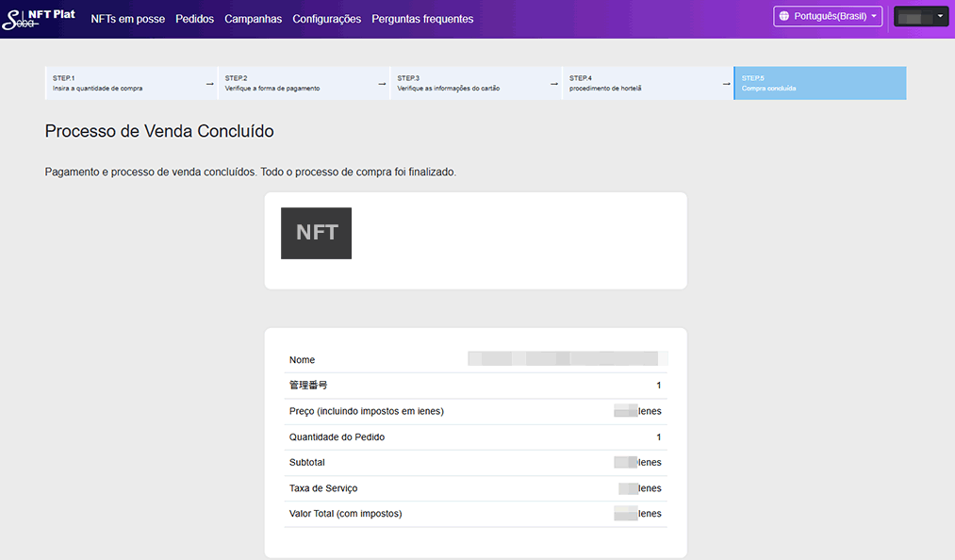Expand the user account menu
The width and height of the screenshot is (955, 560).
920,16
